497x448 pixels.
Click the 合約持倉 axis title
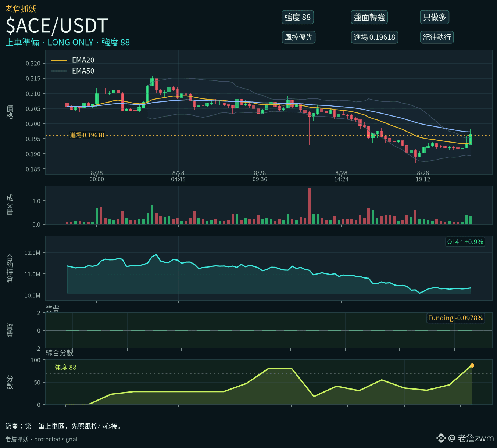click(x=10, y=268)
